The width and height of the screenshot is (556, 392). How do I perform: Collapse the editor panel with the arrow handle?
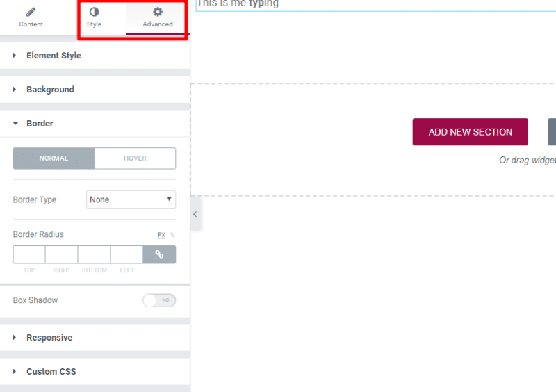(195, 214)
